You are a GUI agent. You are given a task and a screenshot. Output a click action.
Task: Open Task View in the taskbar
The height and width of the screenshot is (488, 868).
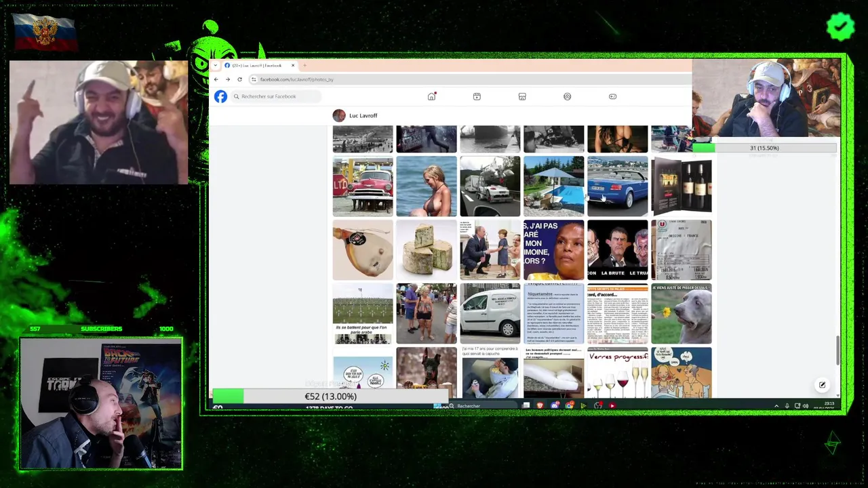coord(526,406)
